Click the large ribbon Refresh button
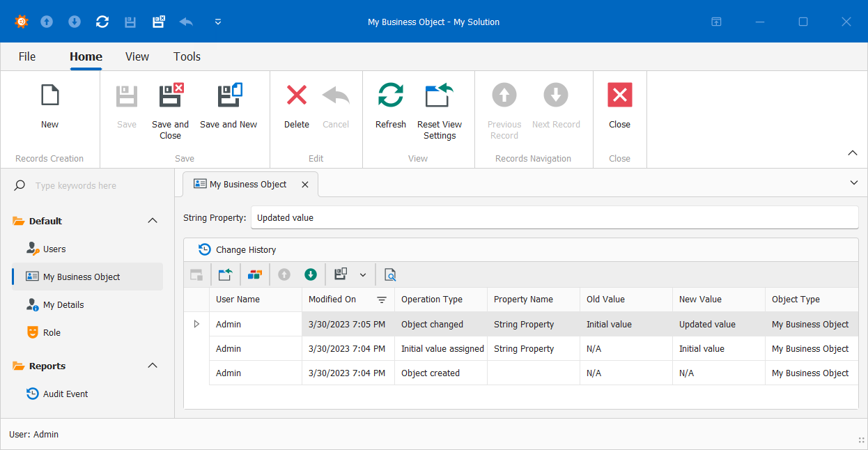 391,106
